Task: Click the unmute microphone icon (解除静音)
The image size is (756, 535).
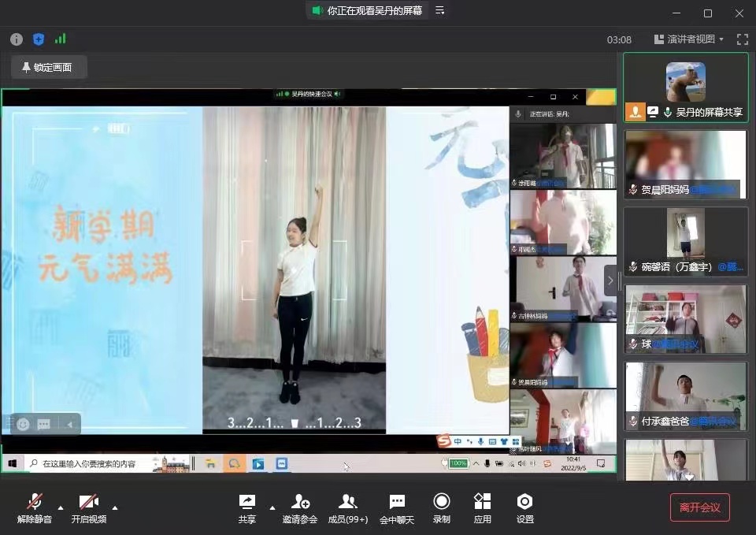Action: [x=35, y=502]
